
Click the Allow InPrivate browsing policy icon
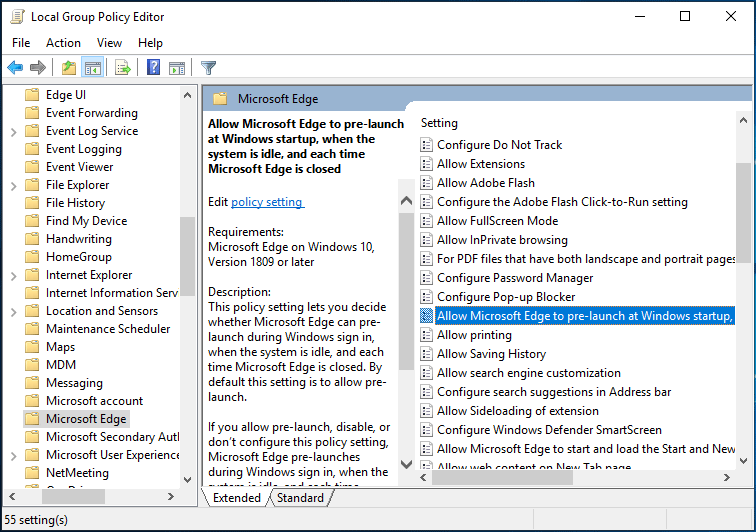[x=426, y=240]
